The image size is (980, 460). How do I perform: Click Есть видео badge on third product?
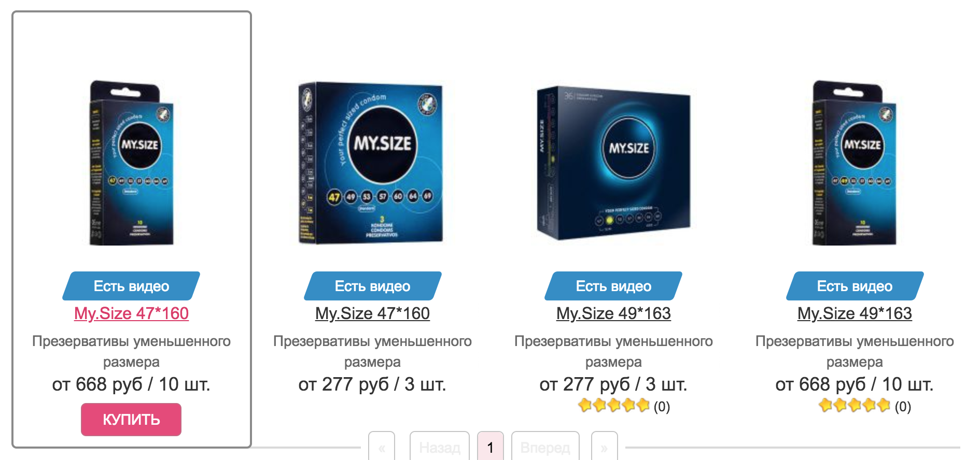(613, 286)
